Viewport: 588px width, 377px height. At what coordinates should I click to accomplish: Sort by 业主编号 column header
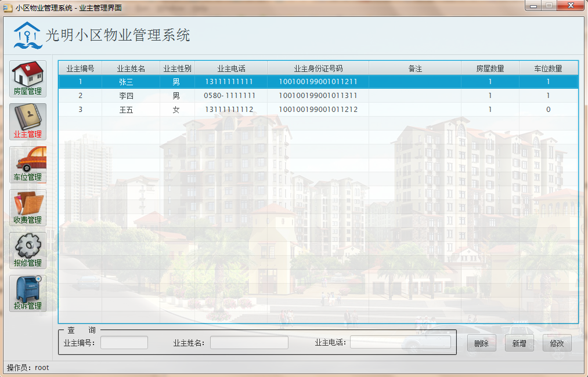point(80,68)
